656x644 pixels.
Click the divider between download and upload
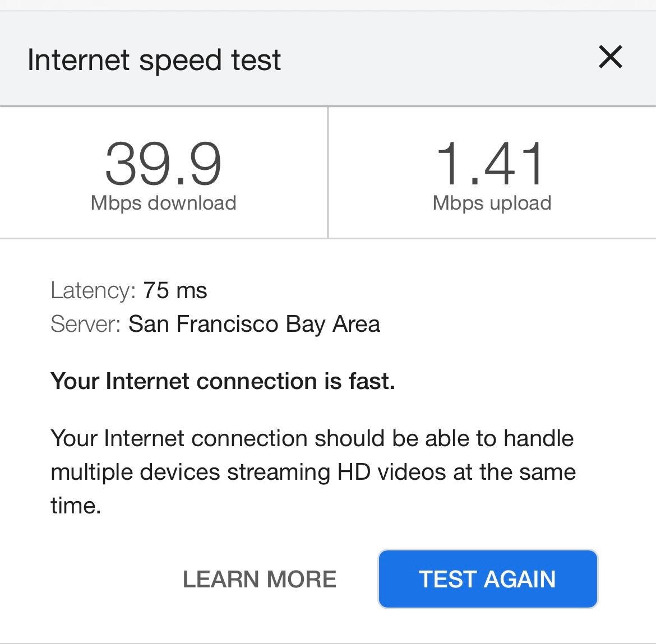click(x=328, y=172)
